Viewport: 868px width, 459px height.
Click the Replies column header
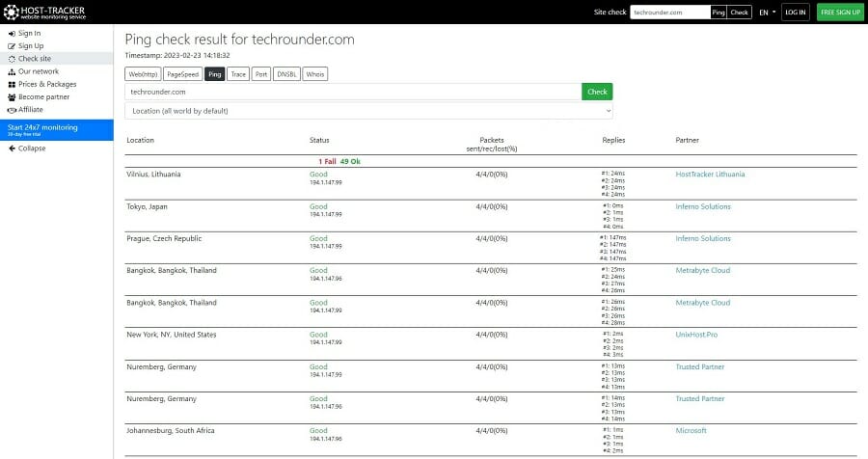pyautogui.click(x=613, y=140)
